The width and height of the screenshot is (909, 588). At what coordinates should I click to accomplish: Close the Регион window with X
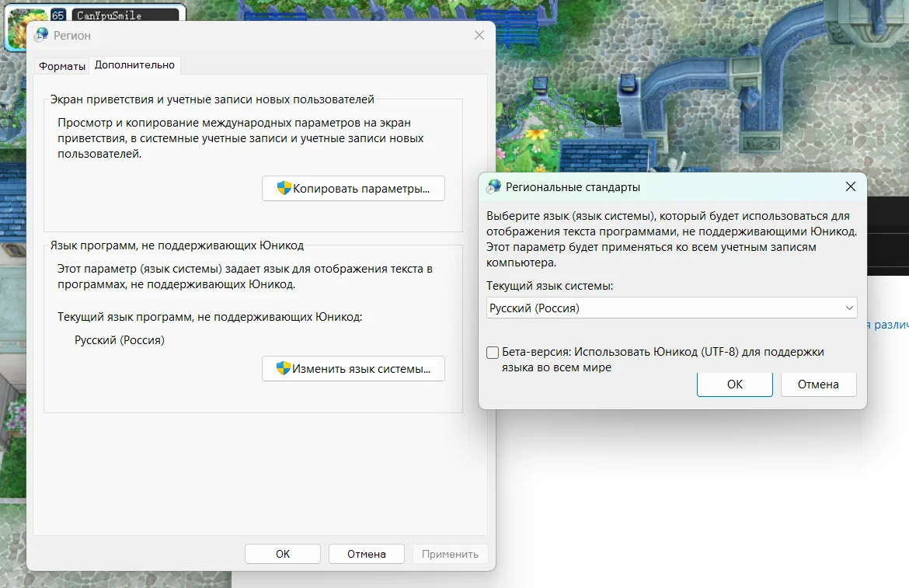[x=479, y=35]
